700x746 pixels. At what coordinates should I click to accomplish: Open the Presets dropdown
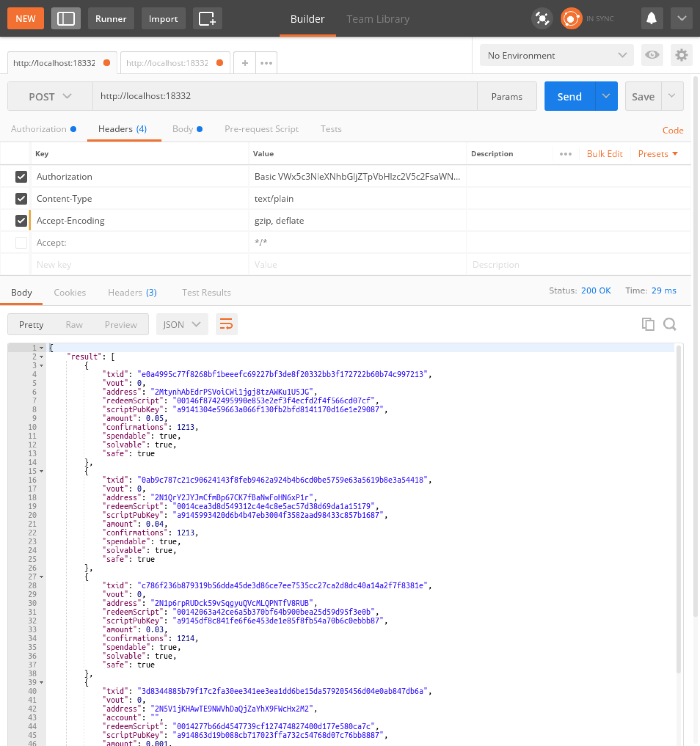coord(658,154)
